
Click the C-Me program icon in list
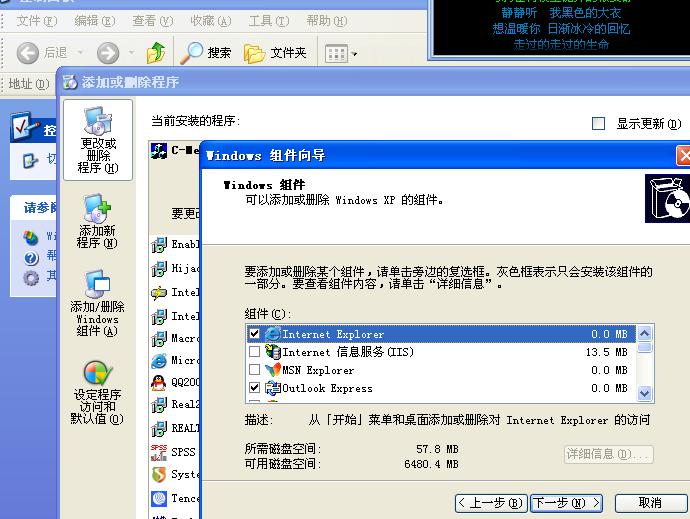tap(158, 151)
